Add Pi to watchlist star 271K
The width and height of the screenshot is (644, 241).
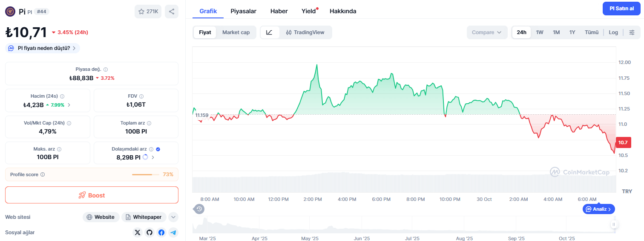[148, 12]
